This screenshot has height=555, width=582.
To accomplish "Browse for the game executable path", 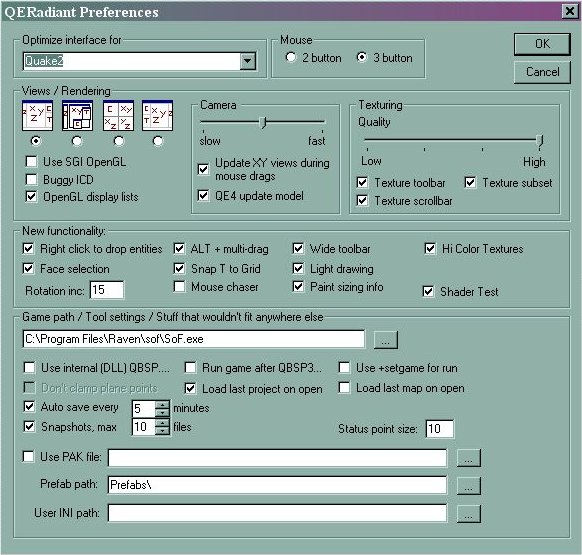I will [386, 339].
